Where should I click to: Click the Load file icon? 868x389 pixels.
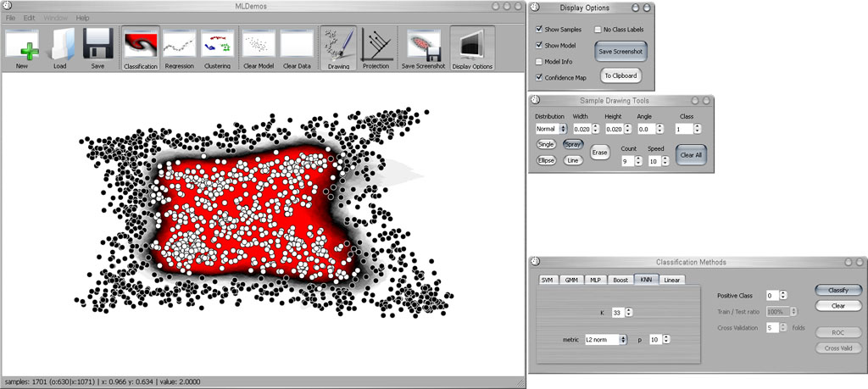click(60, 44)
